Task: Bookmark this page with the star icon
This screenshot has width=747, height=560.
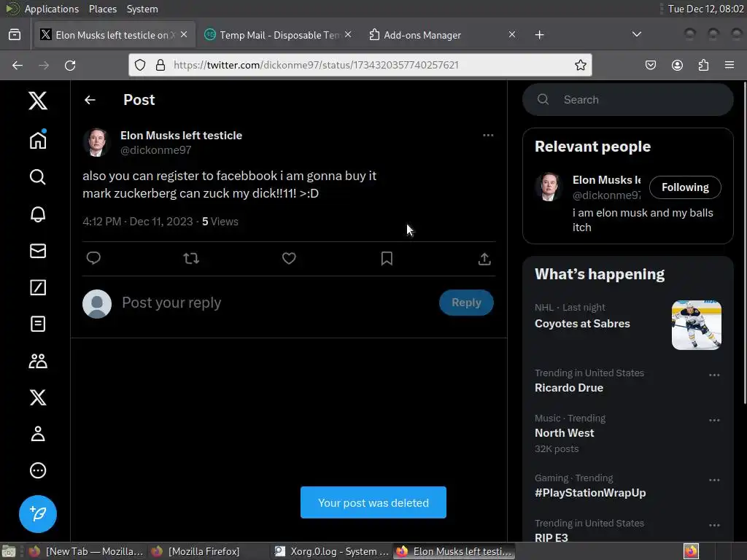Action: pos(580,65)
